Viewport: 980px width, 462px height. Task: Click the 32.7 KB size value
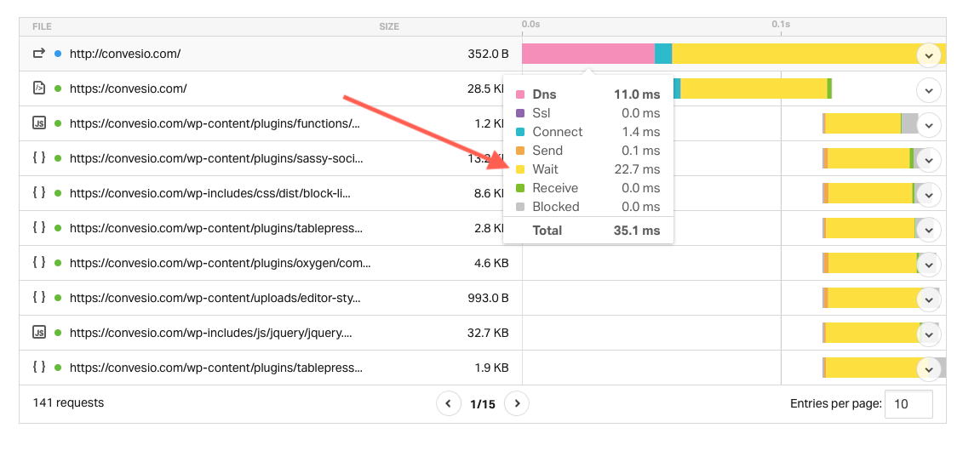point(488,334)
